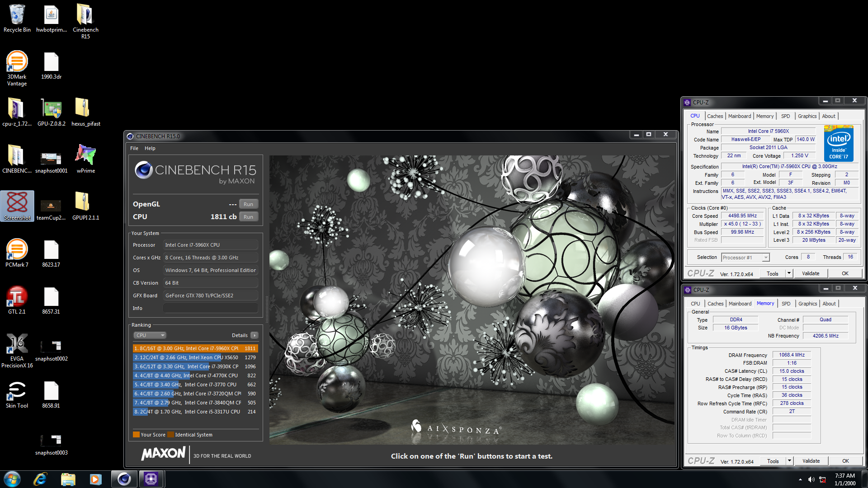Open Graphics tab in upper CPU-Z window
The height and width of the screenshot is (488, 868).
pyautogui.click(x=807, y=116)
